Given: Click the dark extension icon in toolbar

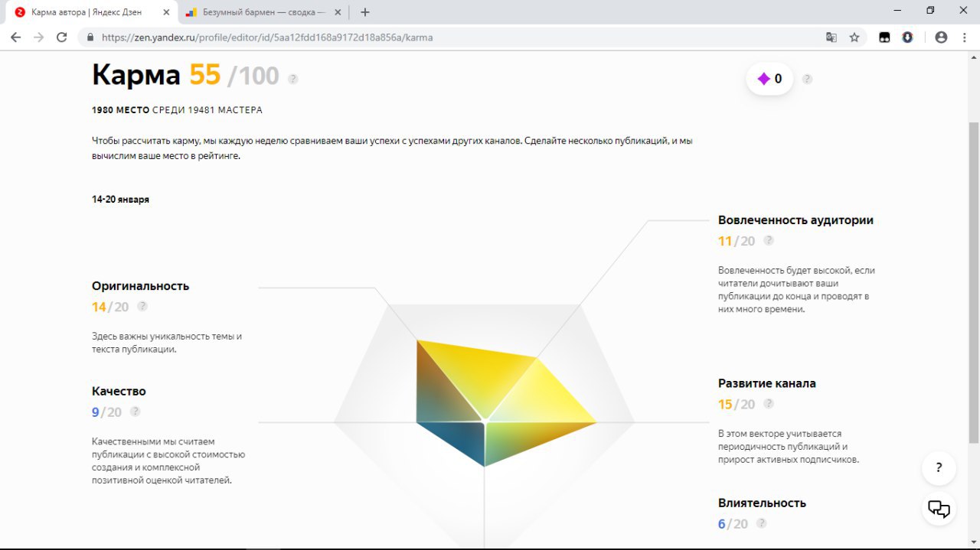Looking at the screenshot, I should pos(884,37).
